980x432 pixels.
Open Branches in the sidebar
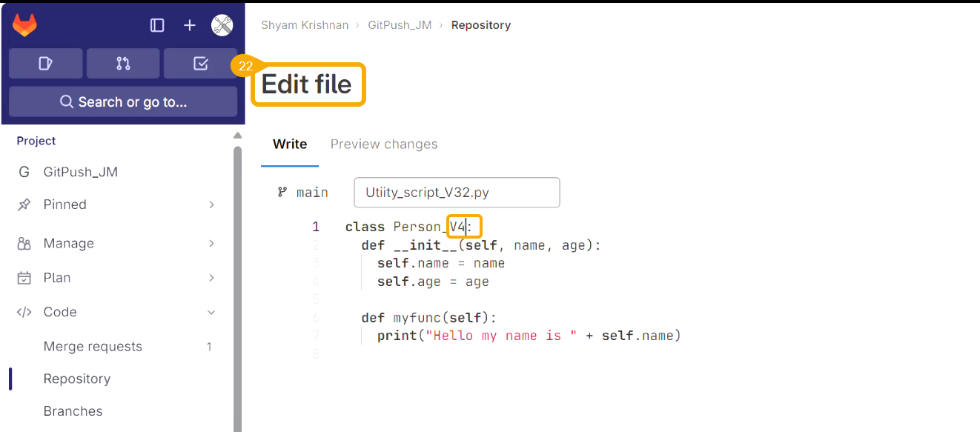coord(73,411)
